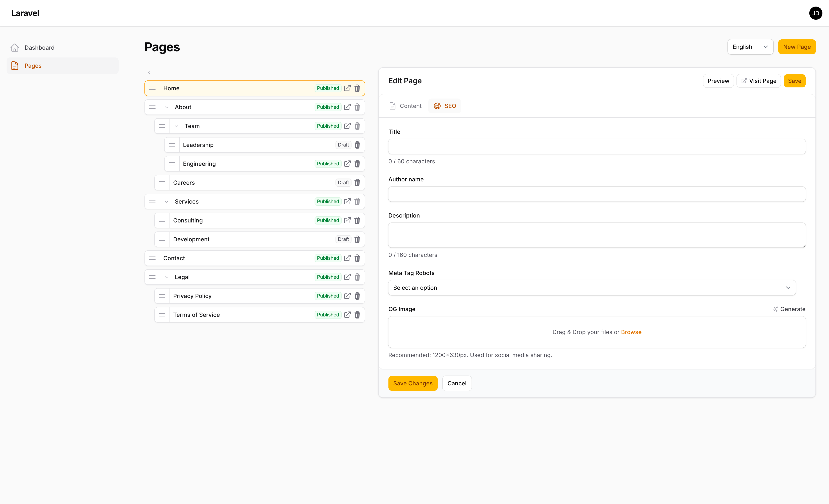The width and height of the screenshot is (829, 504).
Task: Select the Engineering page row
Action: click(265, 164)
